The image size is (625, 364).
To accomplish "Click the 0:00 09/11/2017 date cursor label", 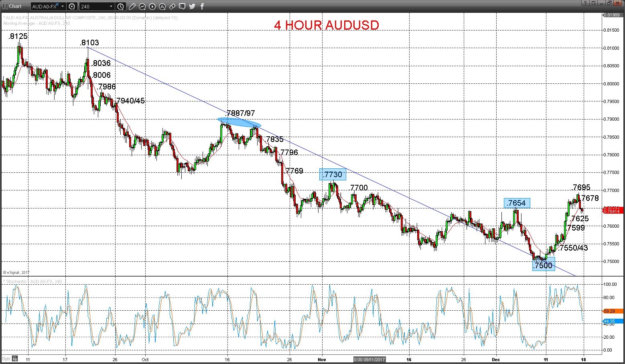I will pyautogui.click(x=369, y=360).
